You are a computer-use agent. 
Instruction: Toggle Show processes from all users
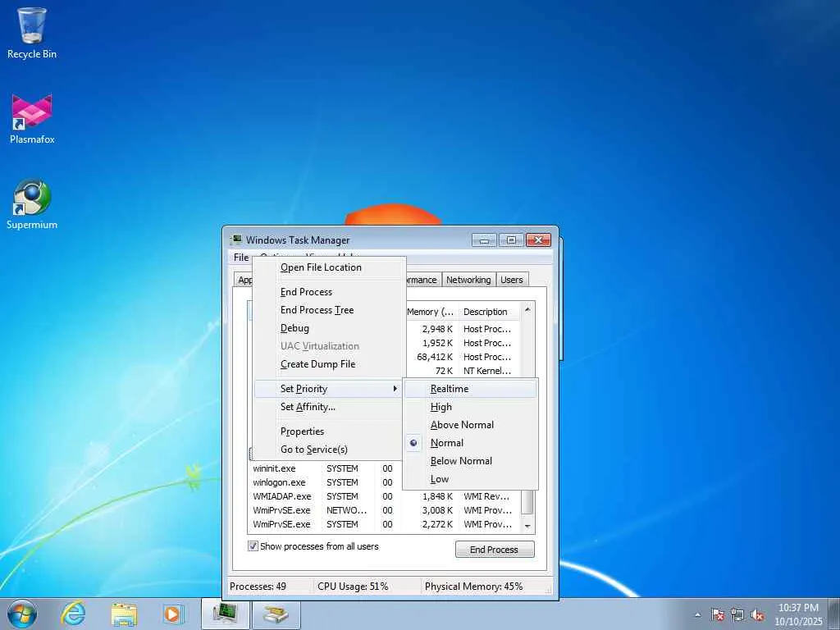[x=253, y=546]
